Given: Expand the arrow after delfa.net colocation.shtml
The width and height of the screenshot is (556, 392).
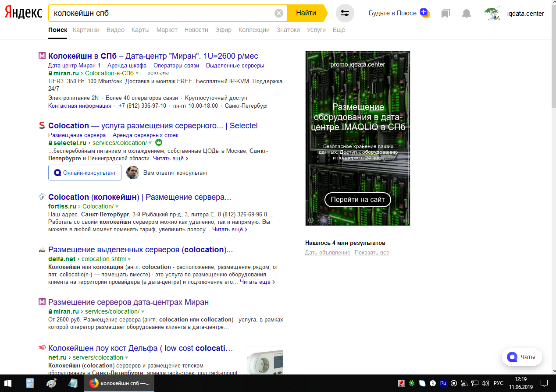Looking at the screenshot, I should pyautogui.click(x=129, y=259).
